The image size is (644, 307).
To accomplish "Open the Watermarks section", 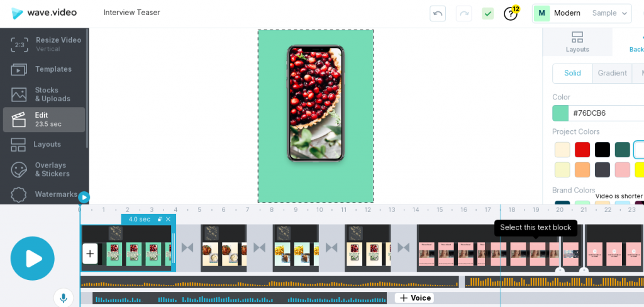I will click(45, 194).
